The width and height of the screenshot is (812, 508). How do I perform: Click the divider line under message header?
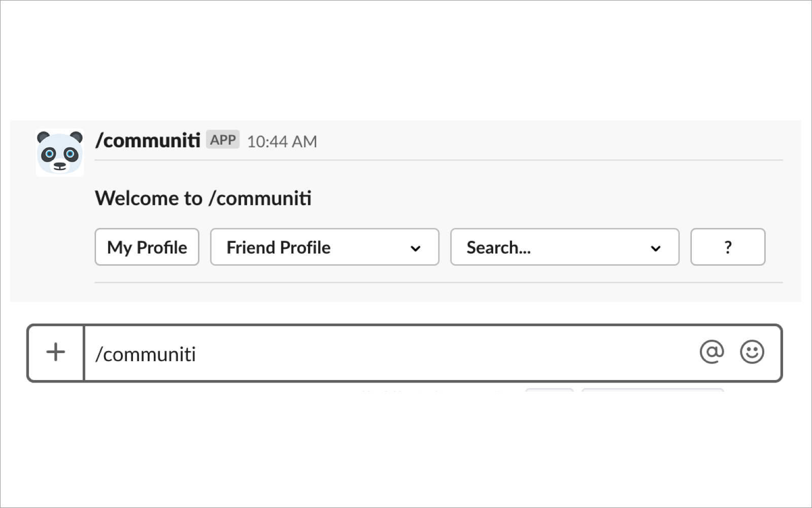tap(438, 160)
